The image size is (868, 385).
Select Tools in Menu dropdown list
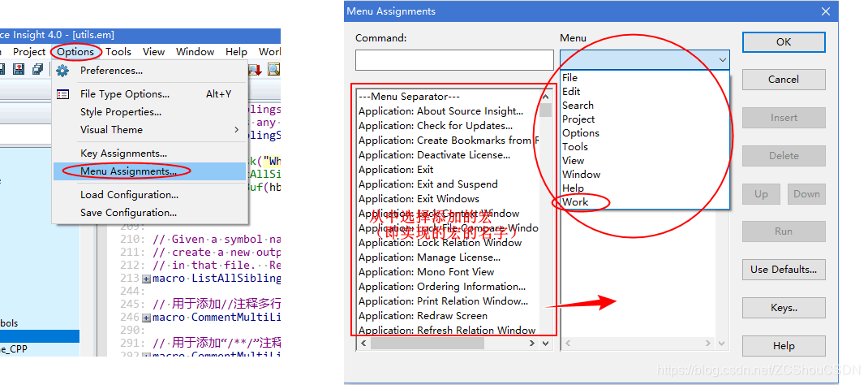pyautogui.click(x=645, y=147)
